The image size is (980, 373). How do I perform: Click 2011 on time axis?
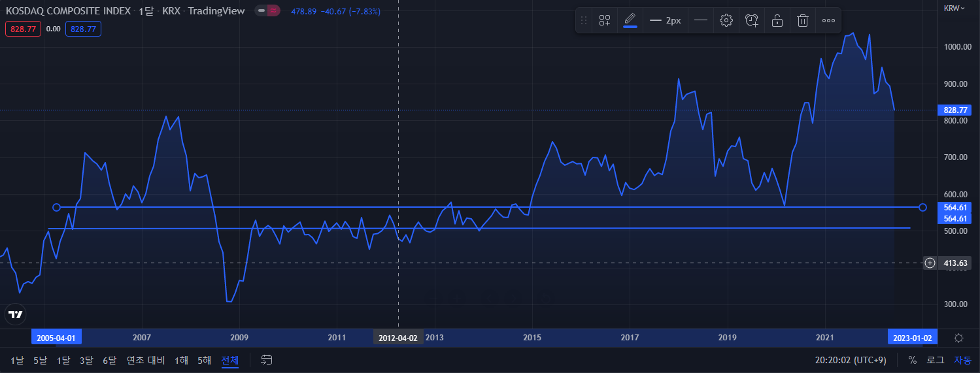(337, 338)
